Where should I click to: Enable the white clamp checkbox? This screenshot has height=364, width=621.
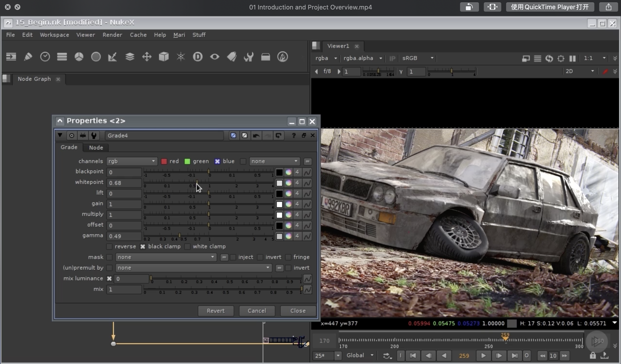(187, 247)
